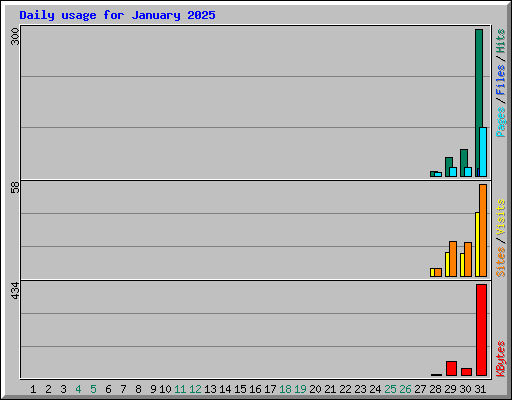Click the 'Hits' legend label

click(501, 41)
